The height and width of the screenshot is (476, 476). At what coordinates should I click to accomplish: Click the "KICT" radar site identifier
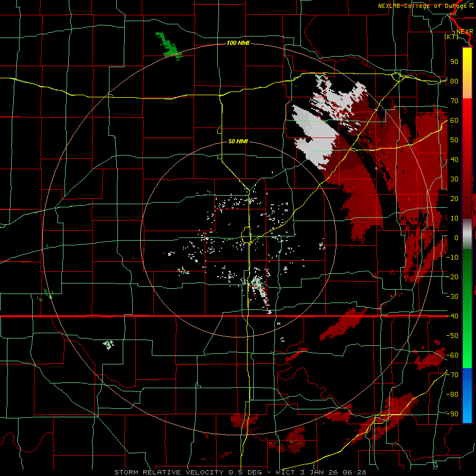(286, 472)
